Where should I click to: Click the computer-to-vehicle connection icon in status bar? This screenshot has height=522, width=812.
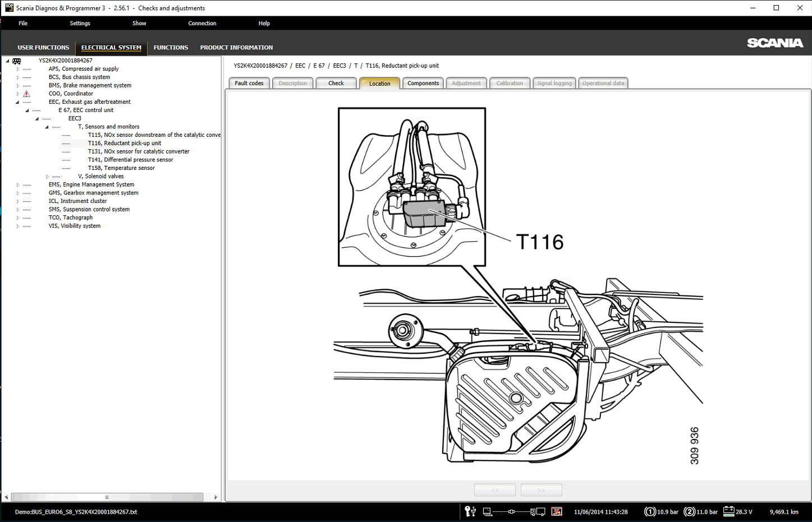(x=514, y=511)
